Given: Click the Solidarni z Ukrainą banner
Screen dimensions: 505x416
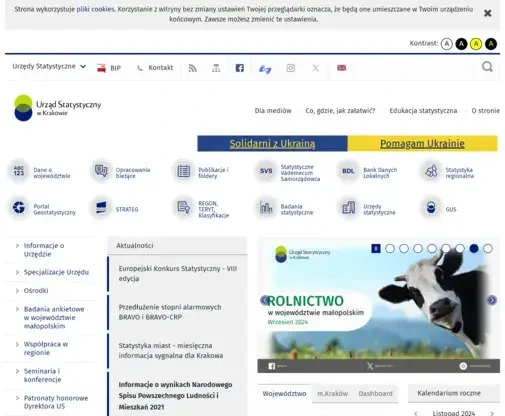Looking at the screenshot, I should pyautogui.click(x=272, y=144).
